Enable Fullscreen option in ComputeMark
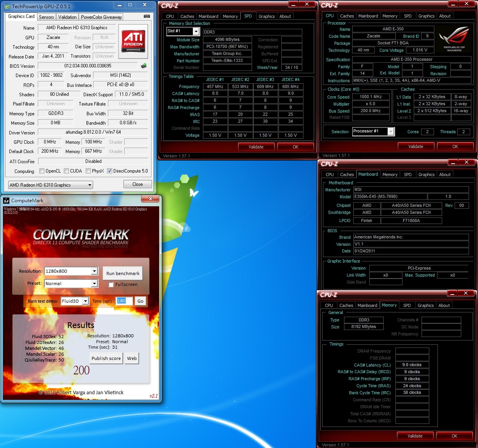 pyautogui.click(x=111, y=285)
